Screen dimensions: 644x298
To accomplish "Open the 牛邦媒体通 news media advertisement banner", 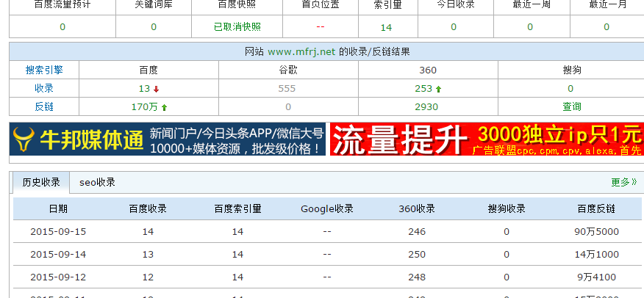I will point(168,139).
